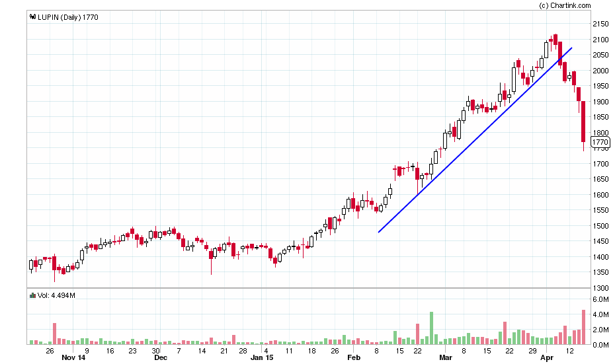This screenshot has height=364, width=615.
Task: Select the 2100 price axis label
Action: (600, 40)
